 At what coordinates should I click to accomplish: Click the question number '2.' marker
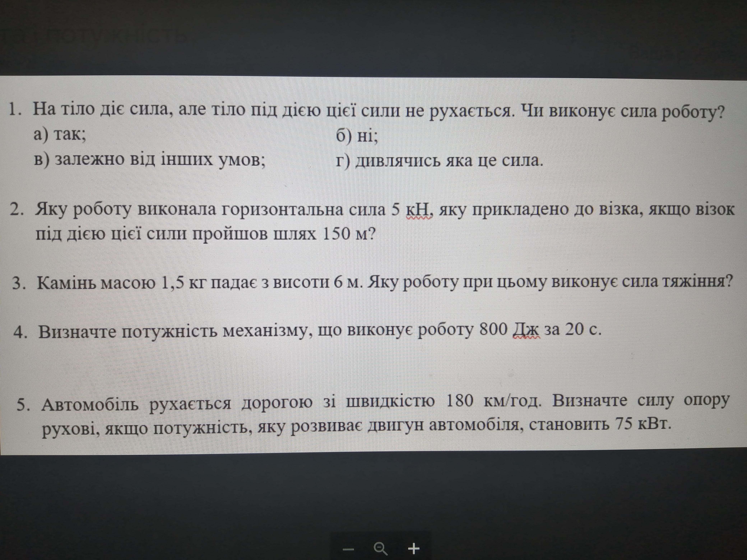click(17, 210)
